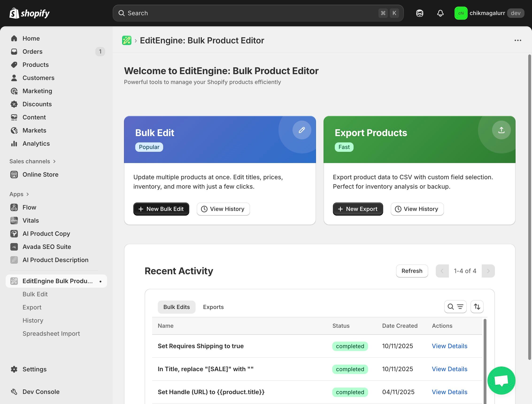Image resolution: width=532 pixels, height=404 pixels.
Task: View Details for Set Requires Shipping
Action: [x=449, y=346]
